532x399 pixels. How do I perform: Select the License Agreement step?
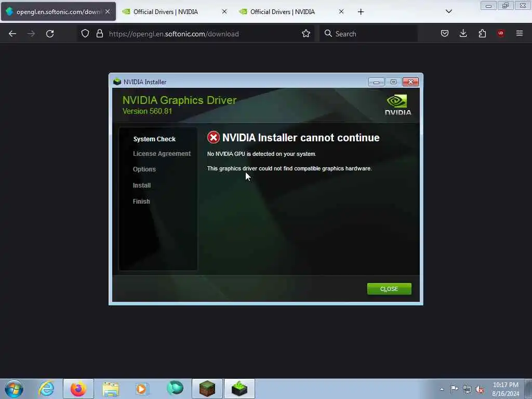[162, 154]
